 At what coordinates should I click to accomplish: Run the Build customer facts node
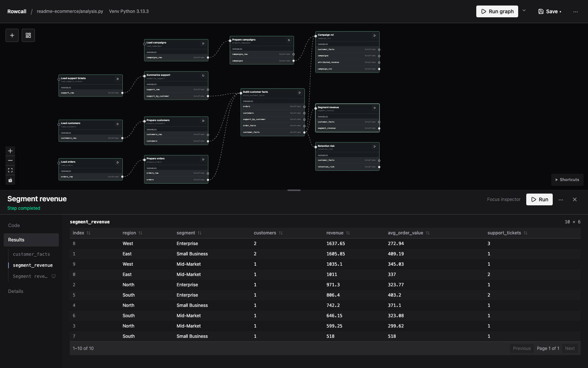click(x=300, y=93)
